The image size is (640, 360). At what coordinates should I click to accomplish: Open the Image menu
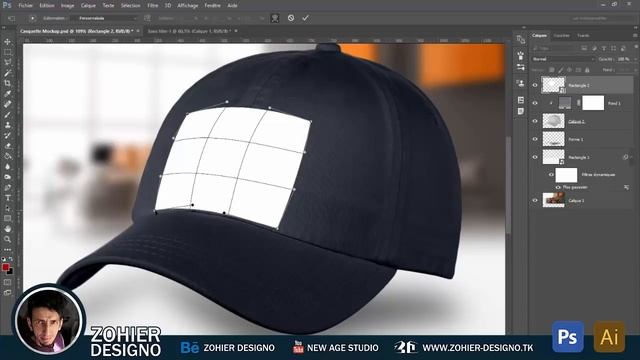pos(67,6)
